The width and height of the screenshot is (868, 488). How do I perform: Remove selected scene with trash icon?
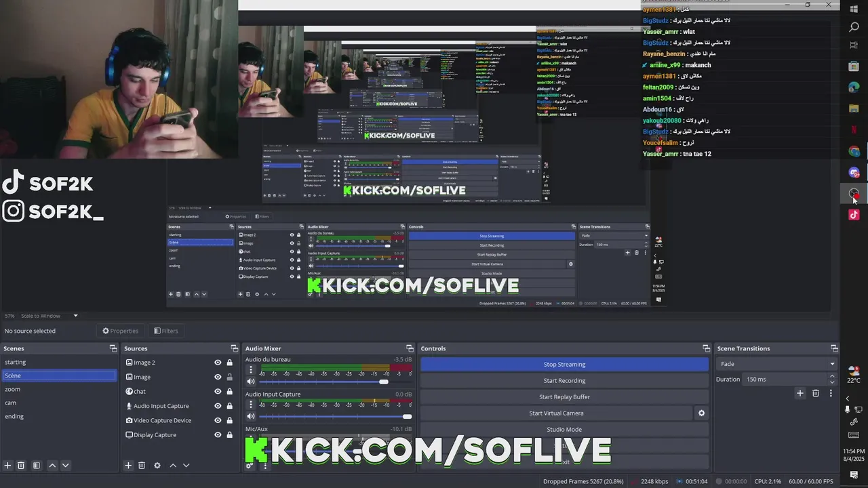(x=21, y=466)
